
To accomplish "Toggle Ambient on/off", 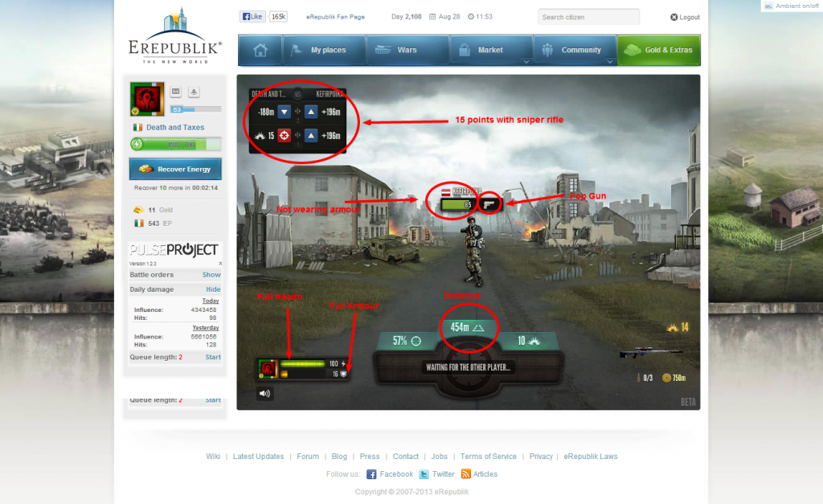I will (x=792, y=6).
